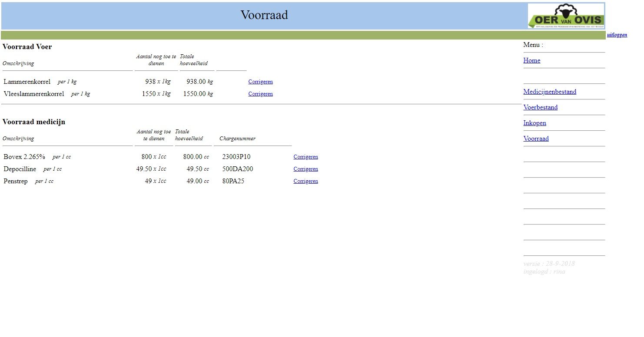
Task: Click the Oer van Ovis sheep logo
Action: tap(566, 16)
